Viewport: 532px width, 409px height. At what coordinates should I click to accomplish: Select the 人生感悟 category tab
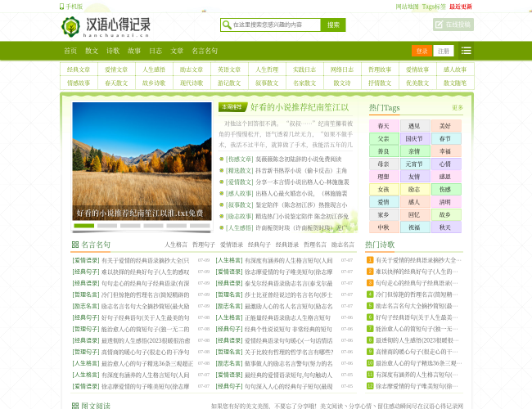pyautogui.click(x=154, y=70)
